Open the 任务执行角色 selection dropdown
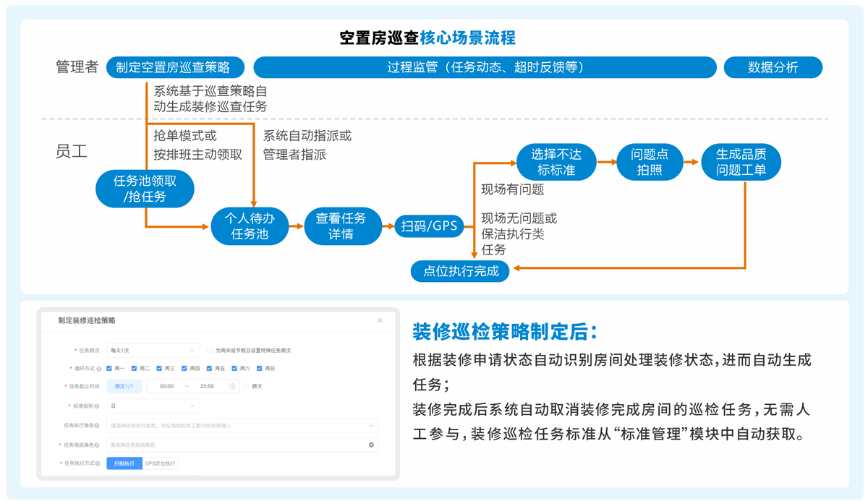This screenshot has width=868, height=501. point(242,426)
